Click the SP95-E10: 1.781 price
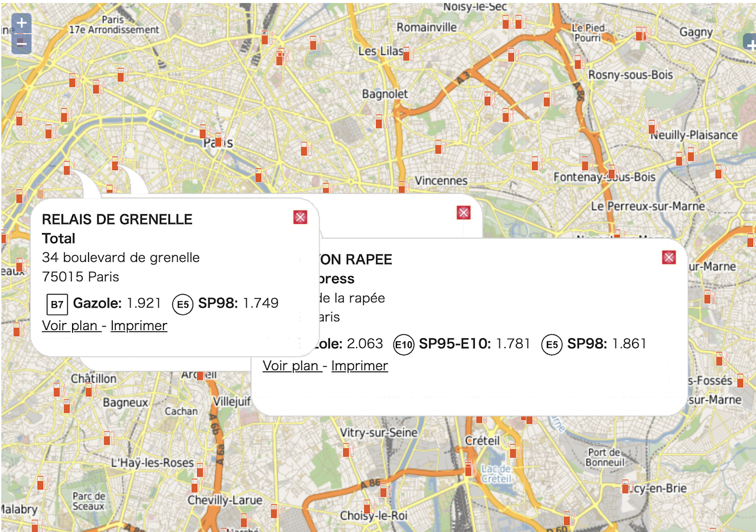The width and height of the screenshot is (756, 532). (475, 344)
